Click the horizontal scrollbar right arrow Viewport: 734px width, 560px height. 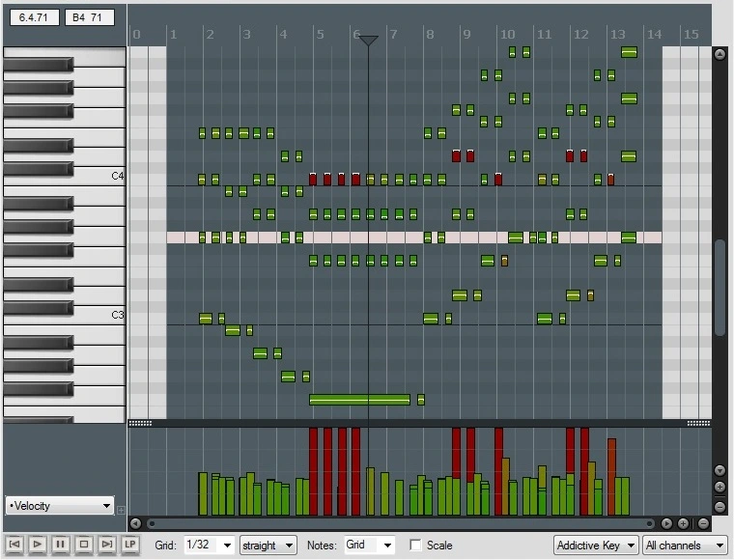[x=666, y=523]
